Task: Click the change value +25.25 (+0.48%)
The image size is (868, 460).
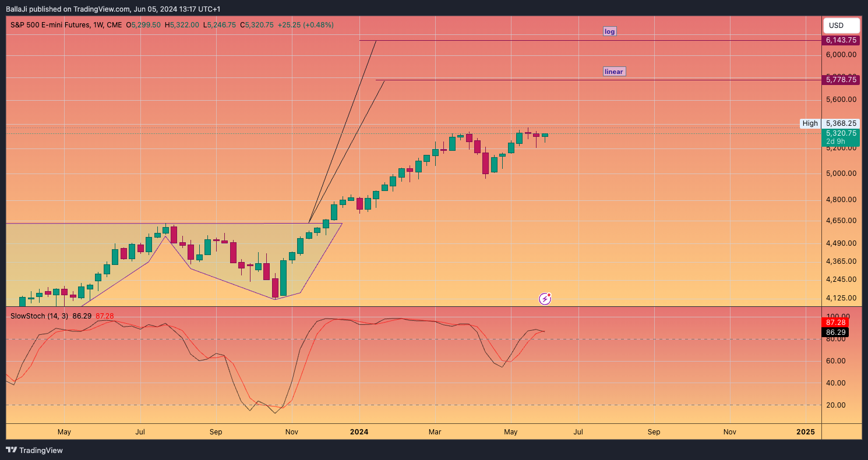Action: click(306, 25)
